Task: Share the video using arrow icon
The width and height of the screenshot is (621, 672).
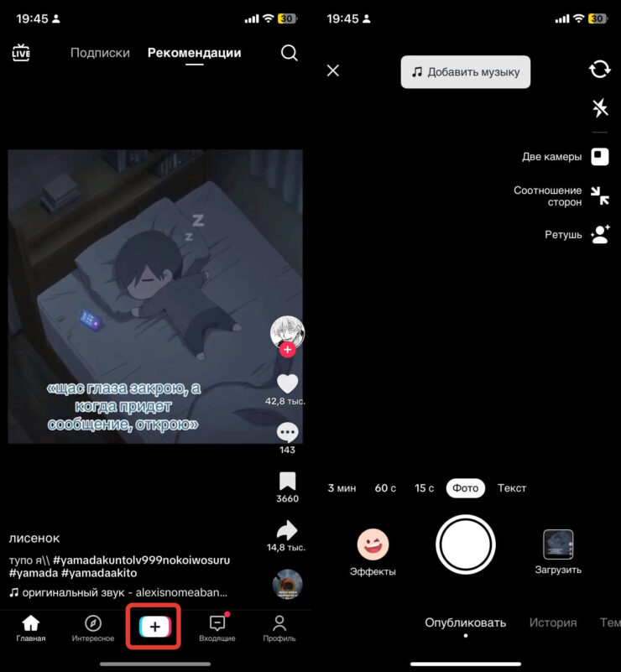Action: coord(288,530)
